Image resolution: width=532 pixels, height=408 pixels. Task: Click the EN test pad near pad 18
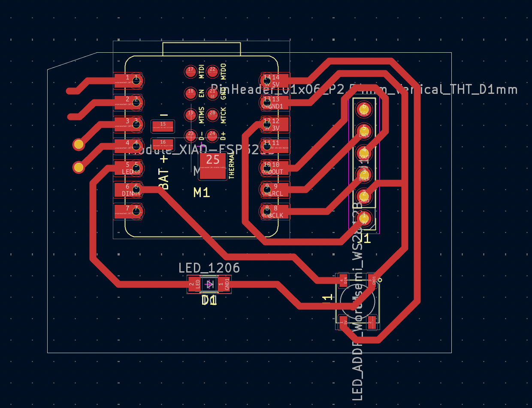[x=190, y=93]
